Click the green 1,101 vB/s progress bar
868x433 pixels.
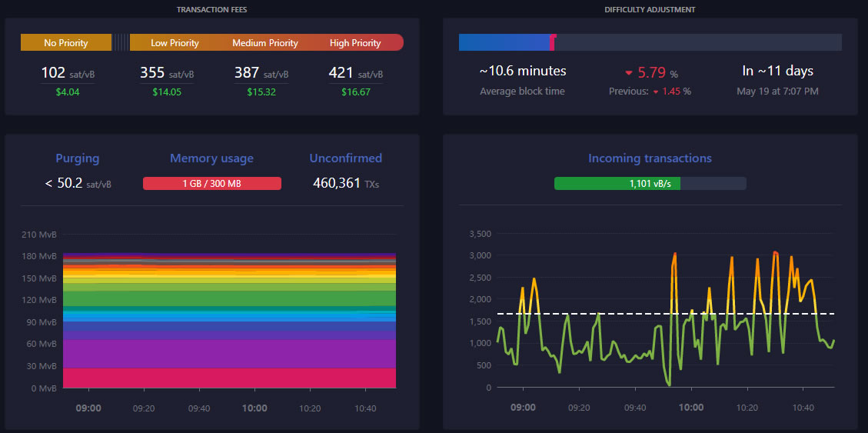(617, 184)
